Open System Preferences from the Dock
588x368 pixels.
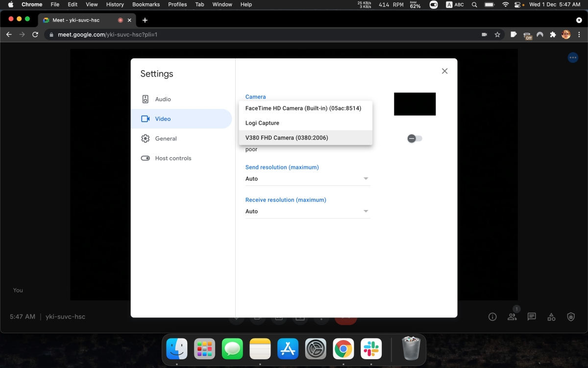pyautogui.click(x=316, y=349)
